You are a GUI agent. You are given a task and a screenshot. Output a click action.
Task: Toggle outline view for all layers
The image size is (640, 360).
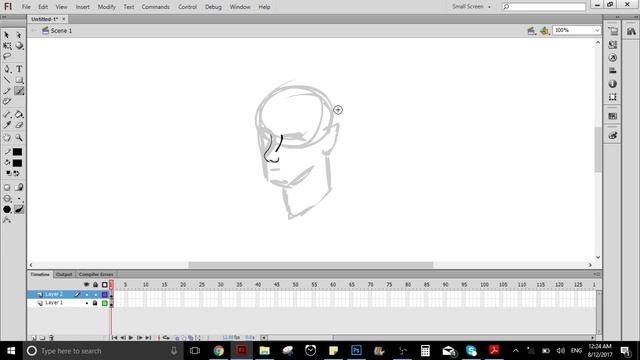point(104,284)
